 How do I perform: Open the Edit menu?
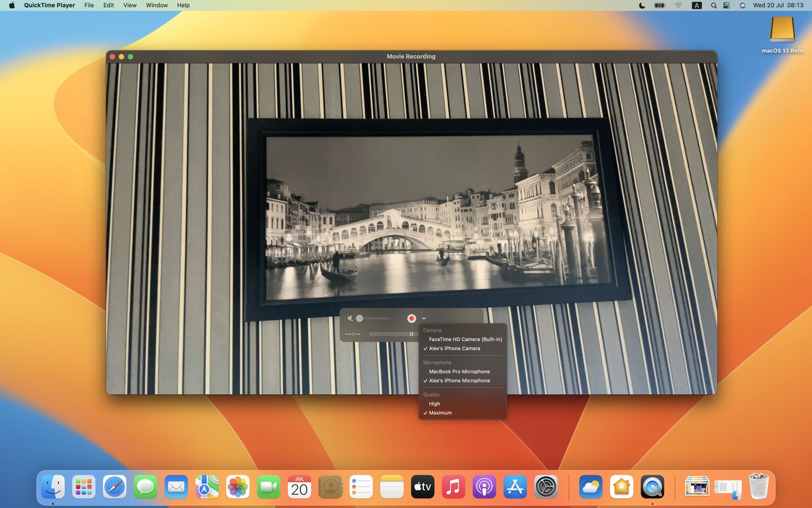pyautogui.click(x=109, y=5)
